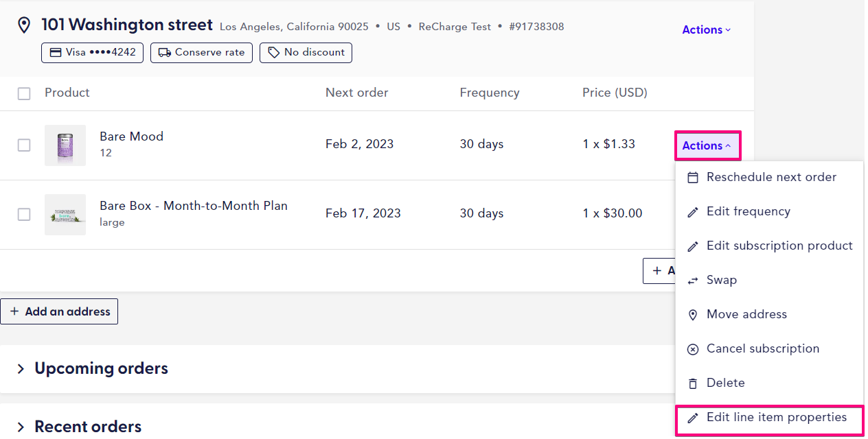868x439 pixels.
Task: Check the Bare Mood subscription checkbox
Action: [x=24, y=145]
